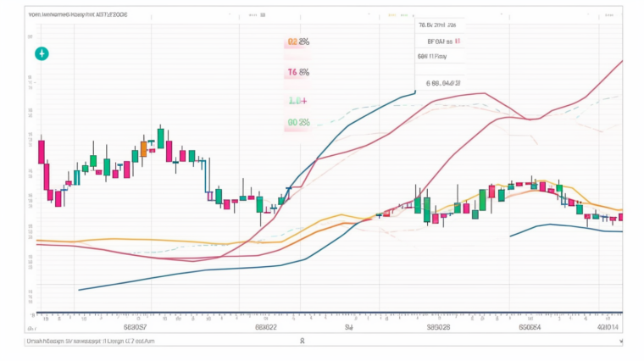Click the 76.6k row in the tooltip box
Image resolution: width=644 pixels, height=361 pixels.
point(437,25)
